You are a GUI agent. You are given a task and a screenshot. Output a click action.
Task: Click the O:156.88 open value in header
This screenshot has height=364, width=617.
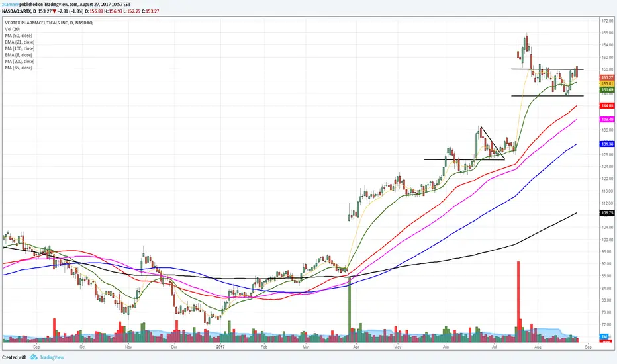(x=94, y=11)
